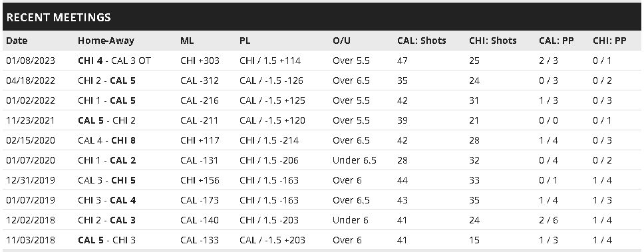Image resolution: width=644 pixels, height=252 pixels.
Task: Click the CAL -312 moneyline cell
Action: pyautogui.click(x=199, y=80)
